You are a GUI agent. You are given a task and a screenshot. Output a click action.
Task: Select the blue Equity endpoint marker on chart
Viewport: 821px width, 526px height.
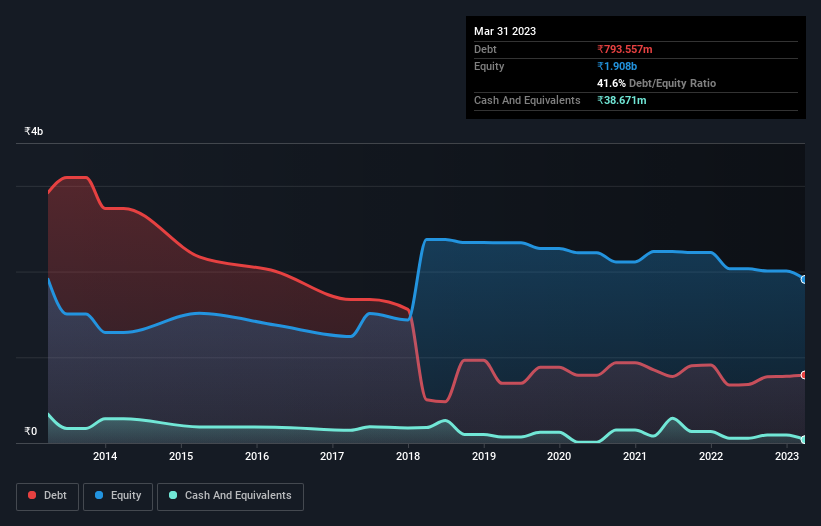[x=804, y=280]
